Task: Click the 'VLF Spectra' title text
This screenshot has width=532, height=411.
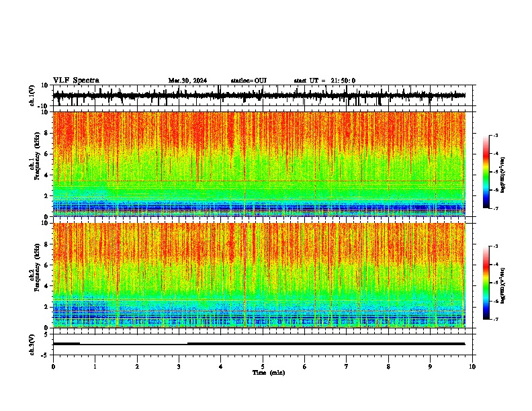Action: coord(76,81)
